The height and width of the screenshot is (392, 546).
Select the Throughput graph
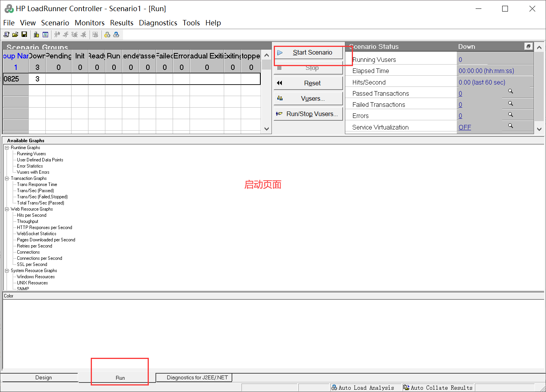27,221
